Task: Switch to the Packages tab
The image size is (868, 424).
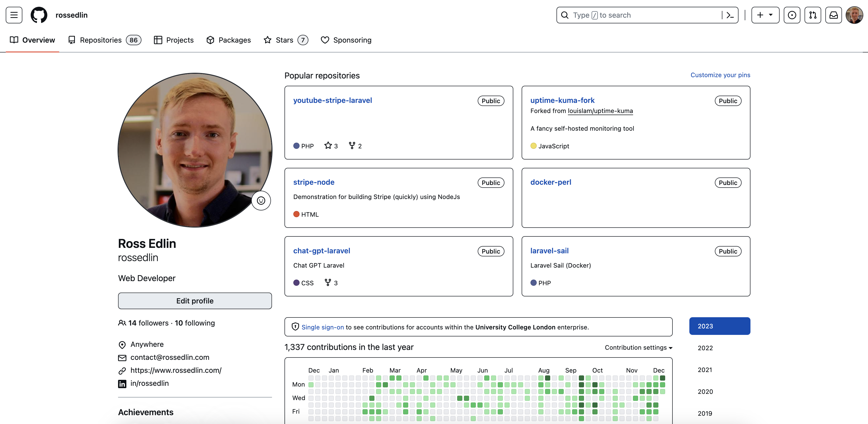Action: click(x=229, y=40)
